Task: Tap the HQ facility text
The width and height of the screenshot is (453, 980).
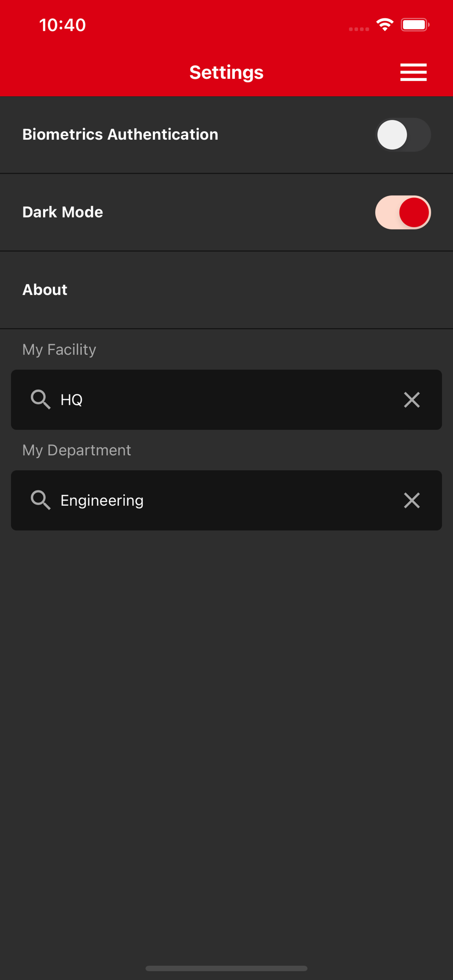Action: click(72, 400)
